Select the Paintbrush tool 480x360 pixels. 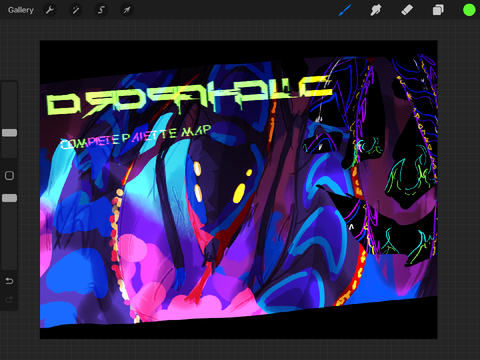tap(345, 10)
